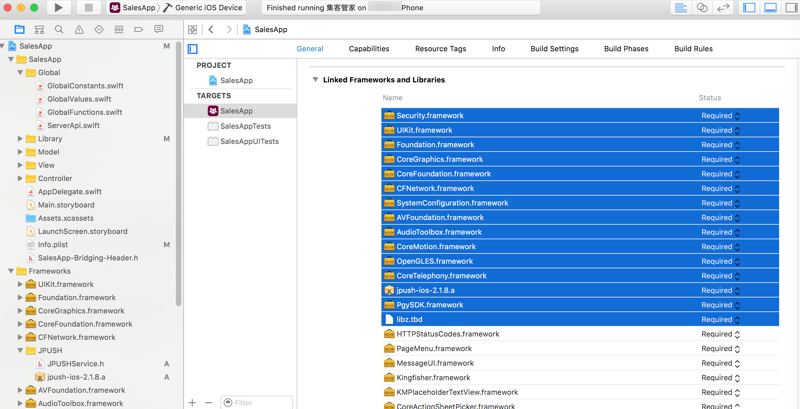Viewport: 800px width, 409px height.
Task: Open the related items grid menu
Action: [192, 30]
